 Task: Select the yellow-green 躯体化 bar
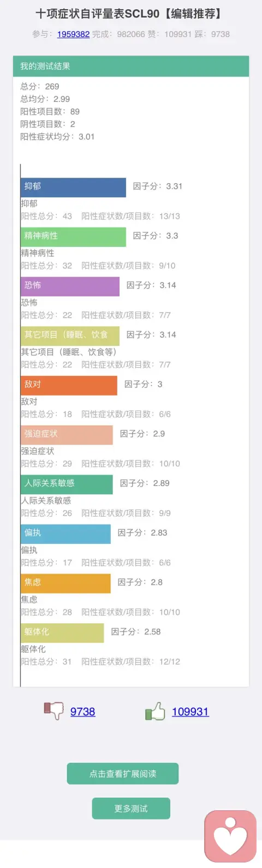click(62, 633)
